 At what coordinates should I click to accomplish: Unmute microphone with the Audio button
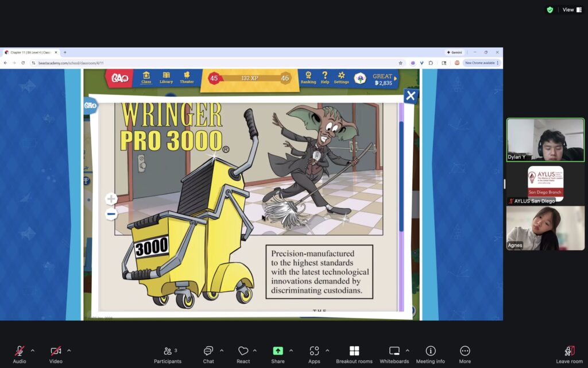20,351
